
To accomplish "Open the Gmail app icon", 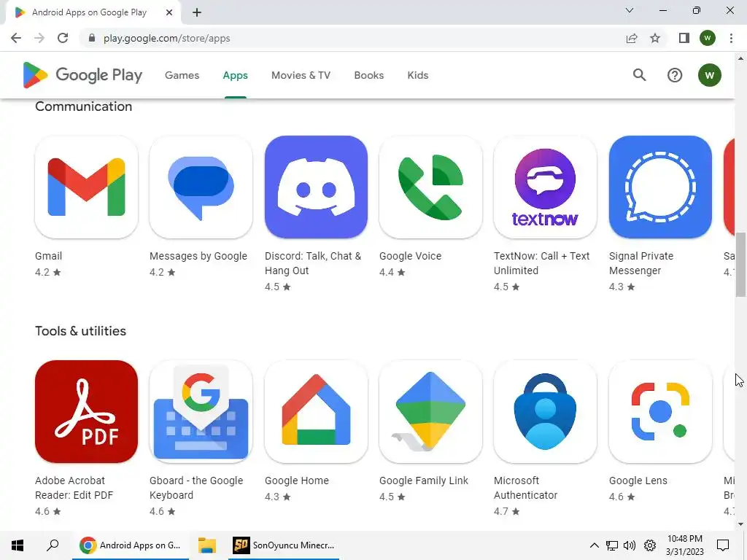I will [86, 187].
